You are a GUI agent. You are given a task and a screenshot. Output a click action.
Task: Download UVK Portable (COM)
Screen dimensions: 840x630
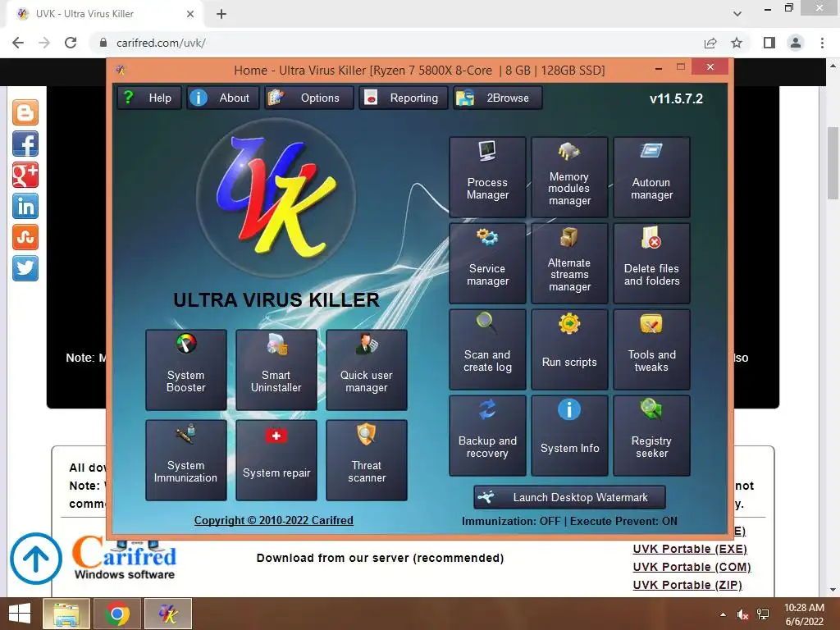pos(692,567)
